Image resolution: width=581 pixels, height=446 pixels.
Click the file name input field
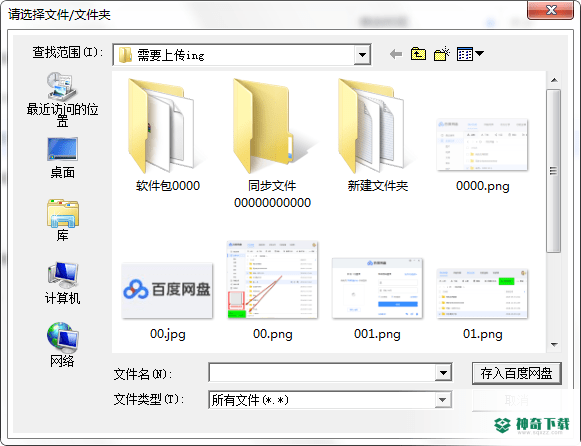322,373
